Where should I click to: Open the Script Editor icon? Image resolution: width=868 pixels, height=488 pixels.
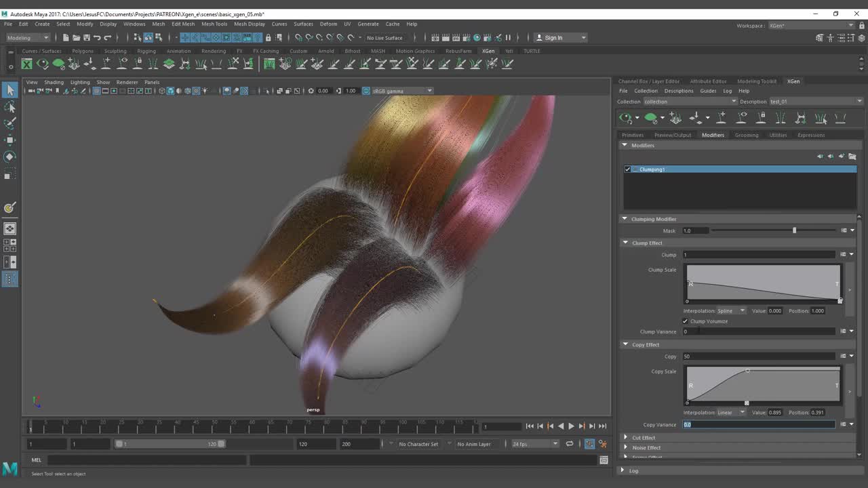point(604,460)
